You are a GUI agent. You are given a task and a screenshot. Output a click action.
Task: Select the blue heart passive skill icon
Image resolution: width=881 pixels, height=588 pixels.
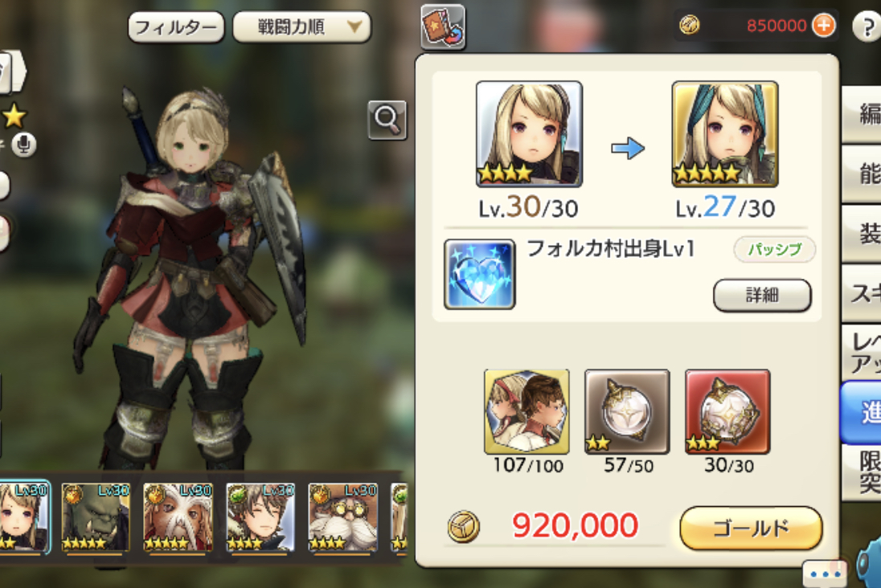(x=479, y=274)
